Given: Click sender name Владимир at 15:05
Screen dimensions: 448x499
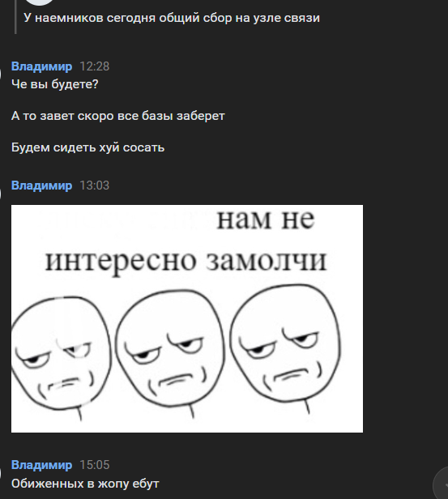Looking at the screenshot, I should (x=41, y=465).
